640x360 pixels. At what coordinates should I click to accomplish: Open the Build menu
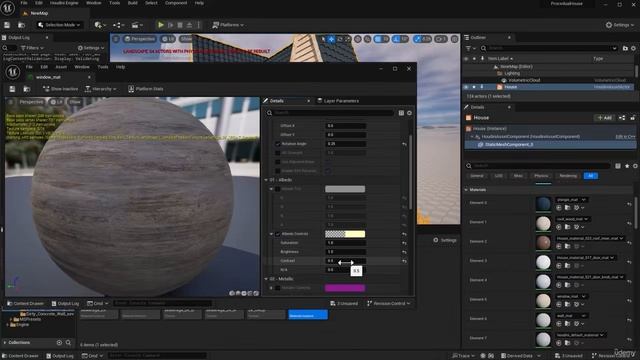[133, 3]
